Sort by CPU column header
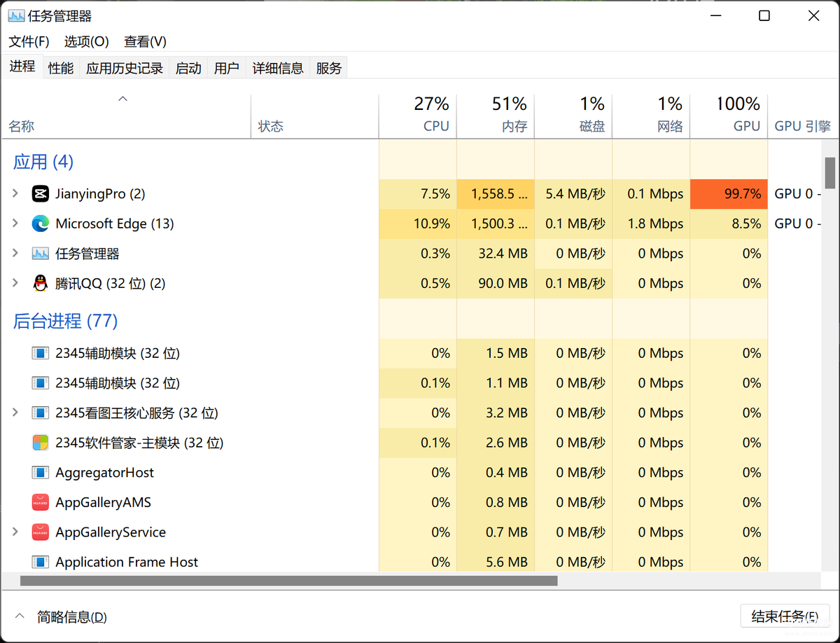The height and width of the screenshot is (643, 840). pos(418,116)
